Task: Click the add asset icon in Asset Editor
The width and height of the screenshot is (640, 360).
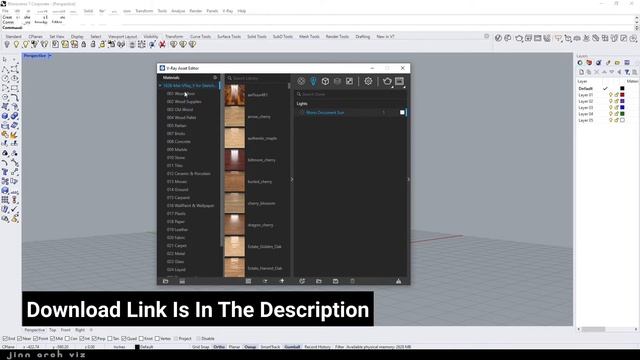Action: 302,281
